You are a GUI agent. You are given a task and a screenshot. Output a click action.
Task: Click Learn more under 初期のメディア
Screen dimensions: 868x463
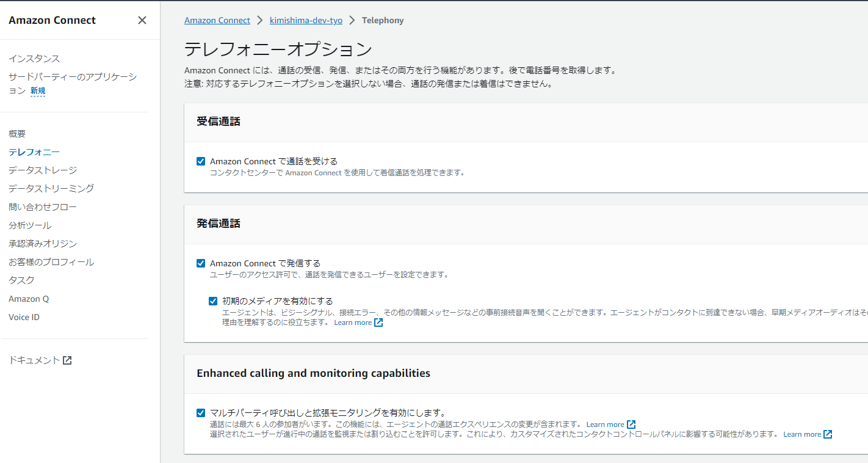(353, 323)
